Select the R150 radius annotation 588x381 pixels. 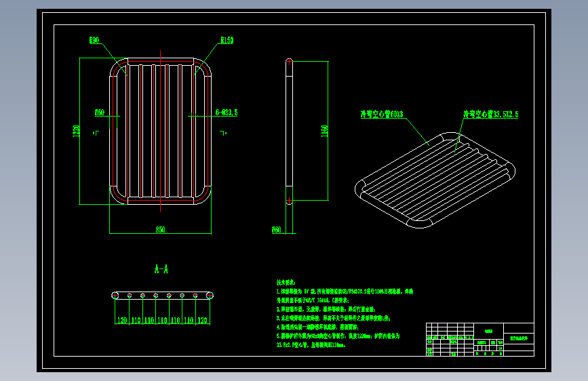point(227,40)
